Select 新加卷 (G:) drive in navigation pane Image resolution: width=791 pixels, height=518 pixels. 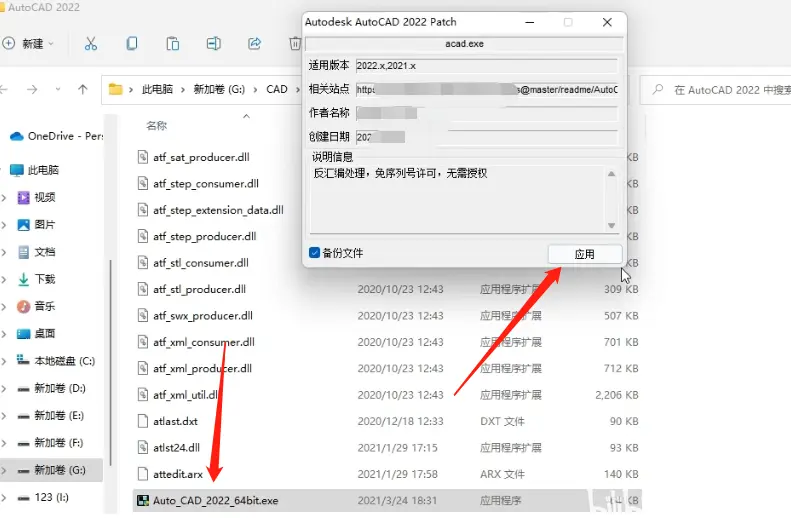[x=51, y=470]
